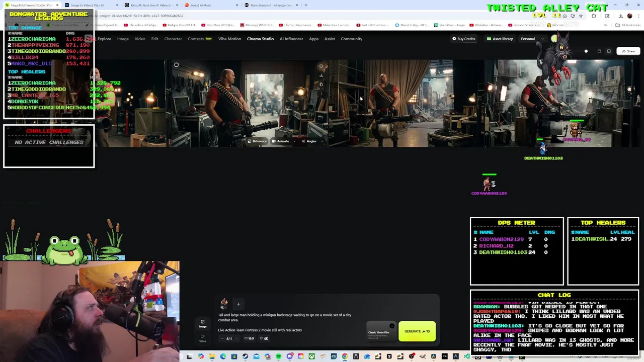Open the Chrome downloads icon
644x362 pixels.
click(621, 16)
